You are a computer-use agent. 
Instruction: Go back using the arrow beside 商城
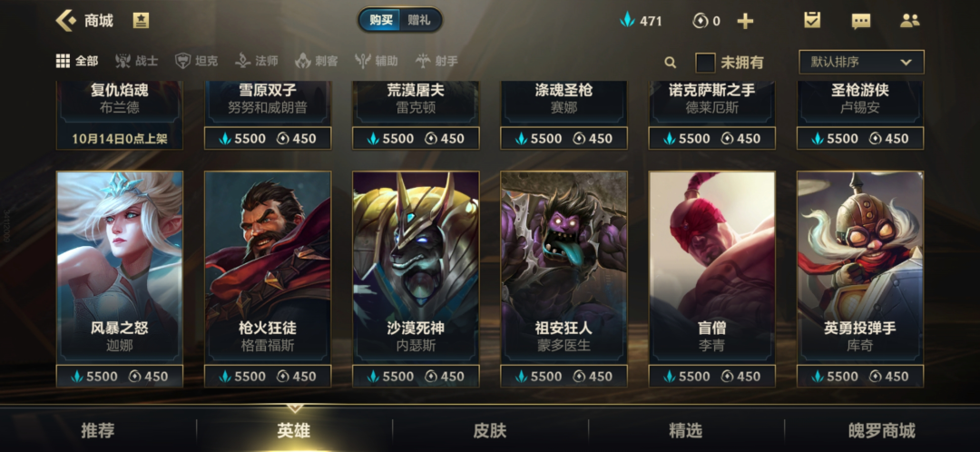coord(65,21)
